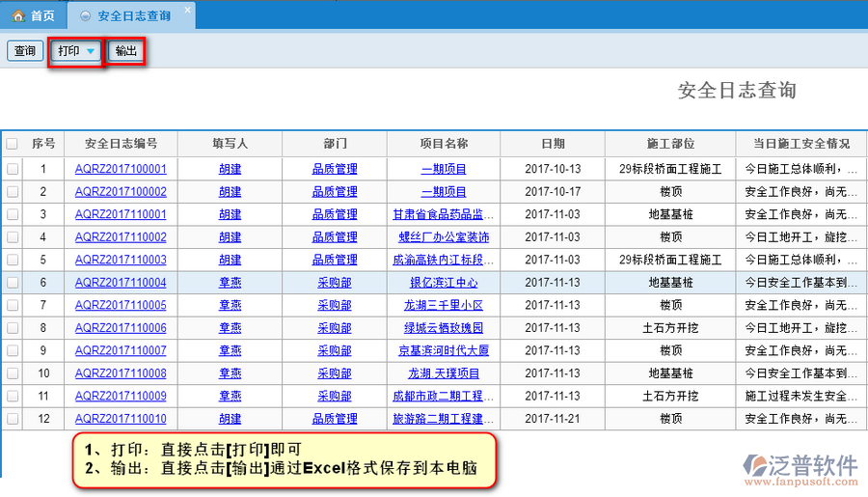Close the 安全日志查询 tab

(187, 10)
